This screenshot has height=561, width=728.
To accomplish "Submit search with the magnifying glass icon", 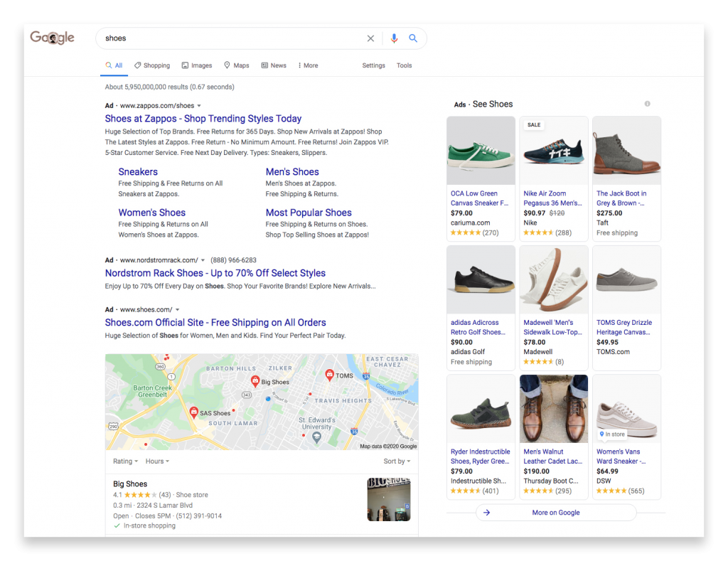I will pyautogui.click(x=413, y=38).
